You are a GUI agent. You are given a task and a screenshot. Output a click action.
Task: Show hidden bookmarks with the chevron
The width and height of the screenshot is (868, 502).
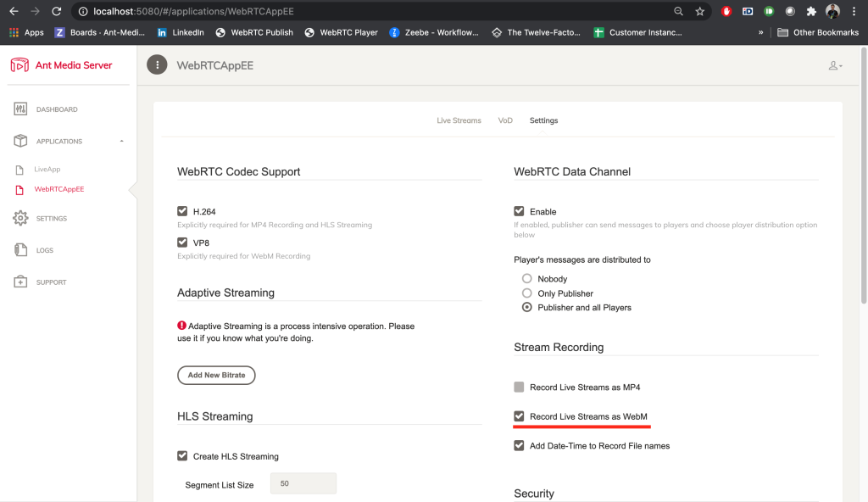click(x=760, y=33)
